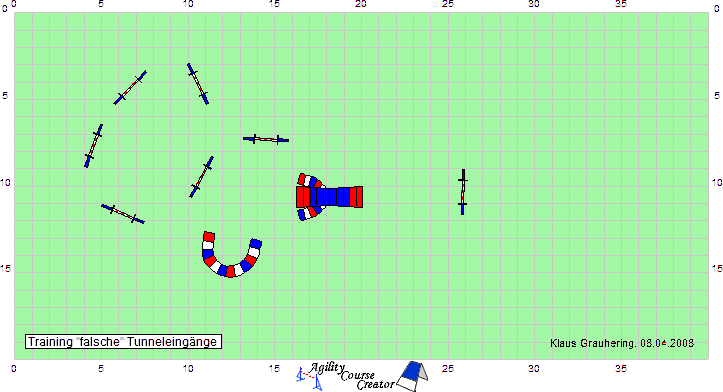
Task: Click the left ruler label 10
Action: (x=6, y=183)
